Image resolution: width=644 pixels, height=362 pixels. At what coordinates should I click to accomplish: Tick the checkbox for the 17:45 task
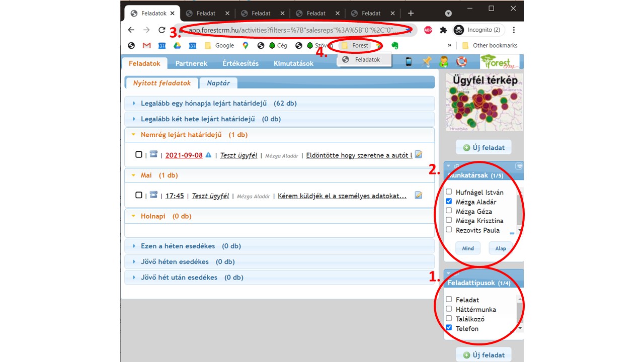pyautogui.click(x=139, y=195)
